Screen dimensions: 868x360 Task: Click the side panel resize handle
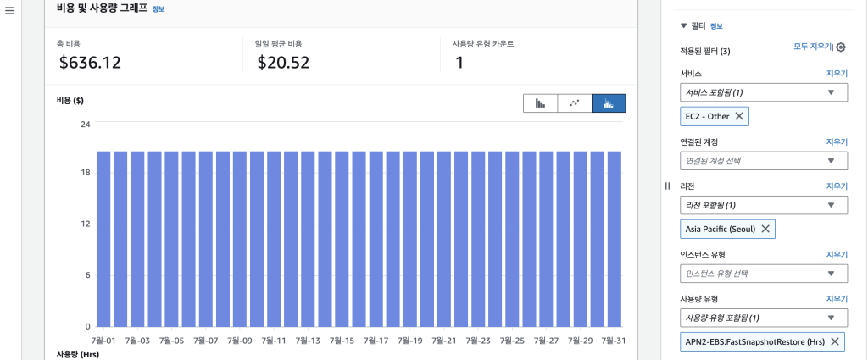tap(667, 186)
